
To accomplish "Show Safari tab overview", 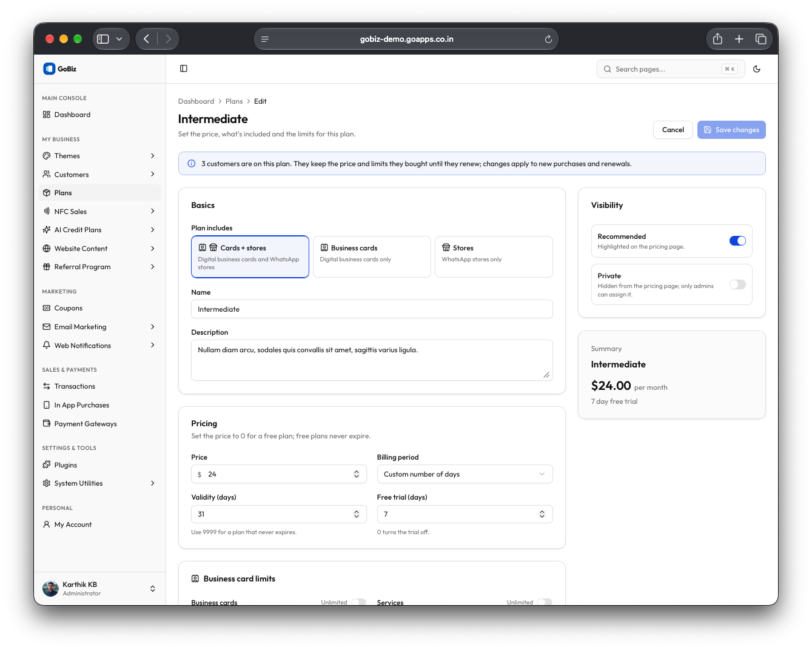I will (x=760, y=39).
